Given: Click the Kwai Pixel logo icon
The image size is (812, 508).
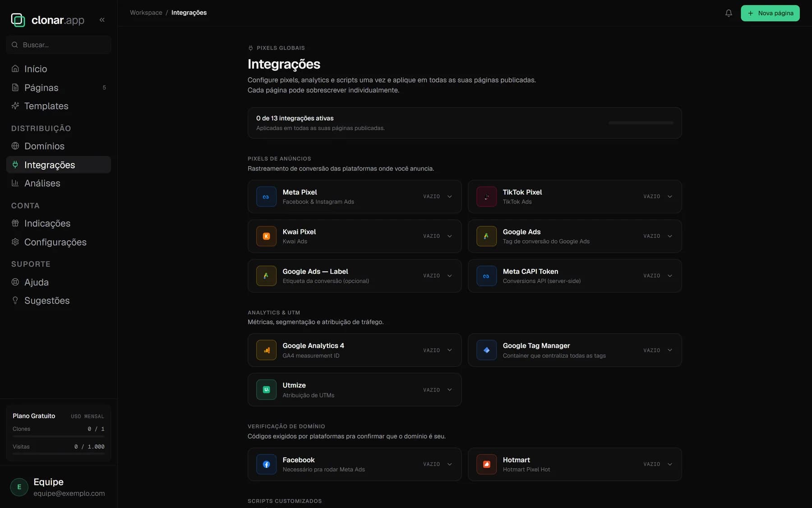Looking at the screenshot, I should (266, 236).
